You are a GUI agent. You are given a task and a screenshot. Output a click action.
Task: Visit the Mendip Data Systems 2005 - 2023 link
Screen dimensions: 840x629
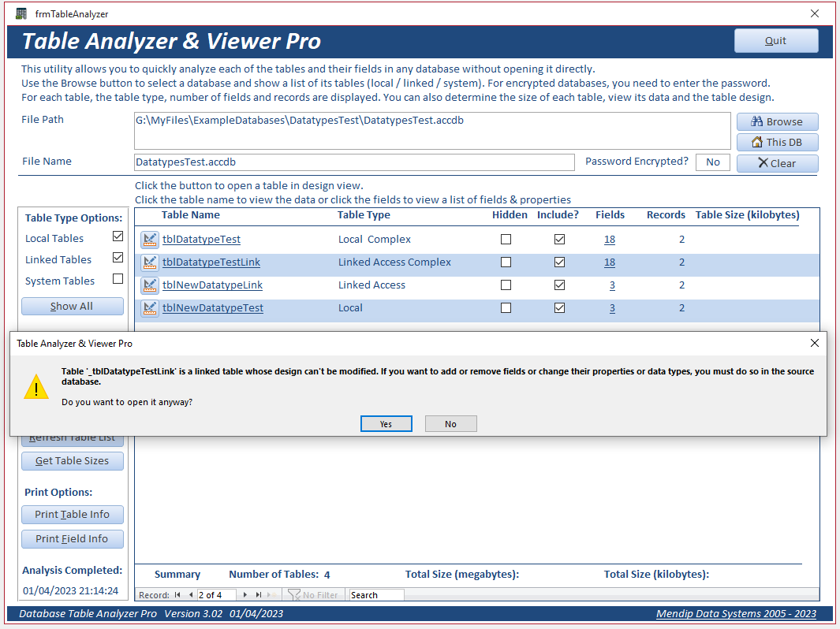click(736, 614)
